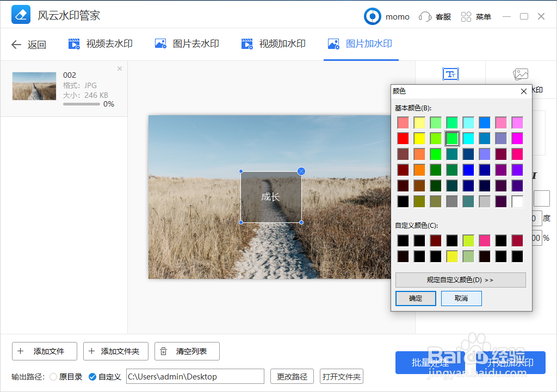
Task: Select the 002 image thumbnail
Action: (34, 86)
